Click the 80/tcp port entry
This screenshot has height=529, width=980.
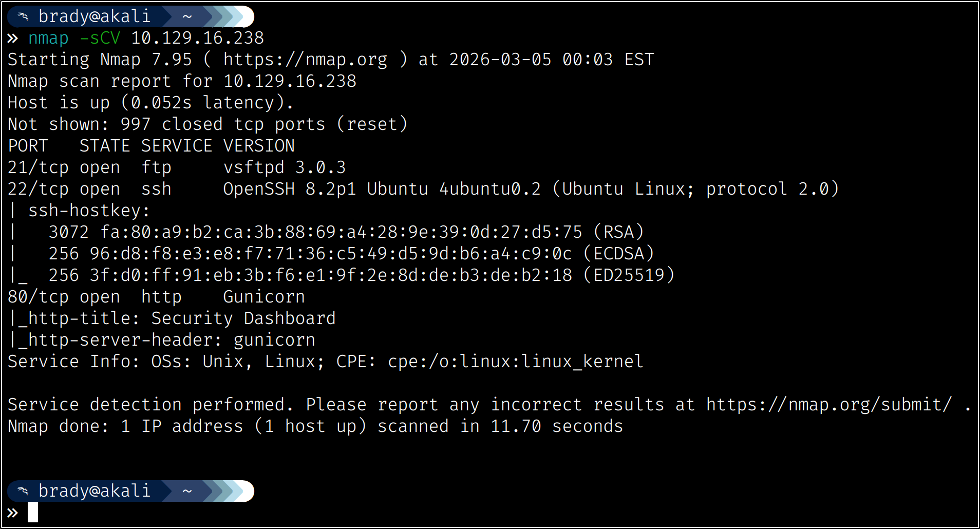click(38, 297)
